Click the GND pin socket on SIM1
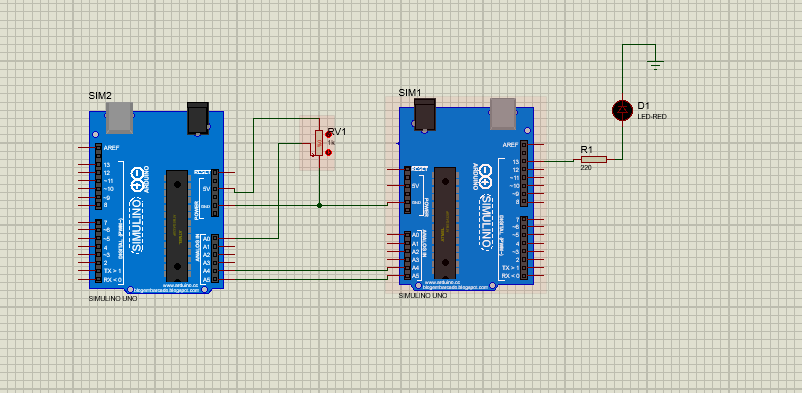Image resolution: width=802 pixels, height=393 pixels. [407, 203]
